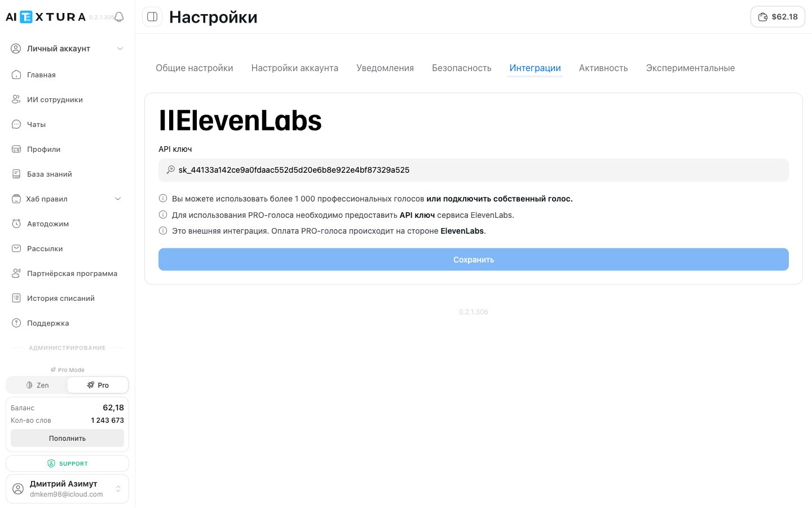Click the Поддержка question mark icon
Screen dimensions: 812x508
16,323
